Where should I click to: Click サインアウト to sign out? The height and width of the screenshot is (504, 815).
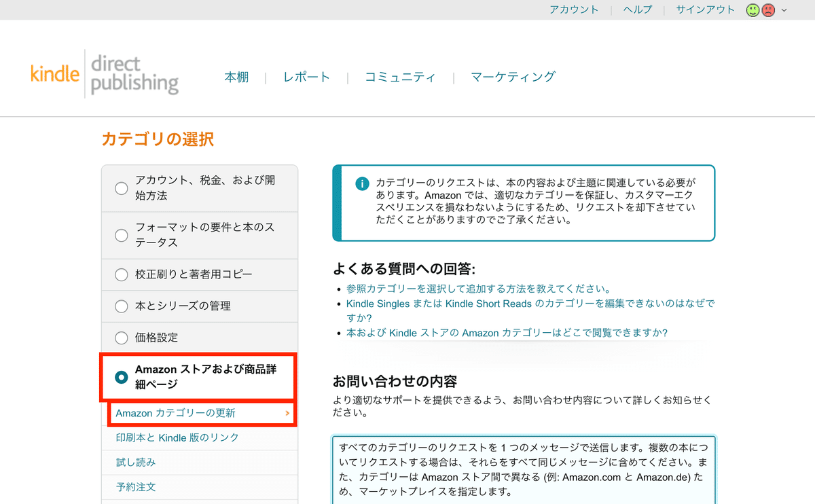click(x=705, y=10)
